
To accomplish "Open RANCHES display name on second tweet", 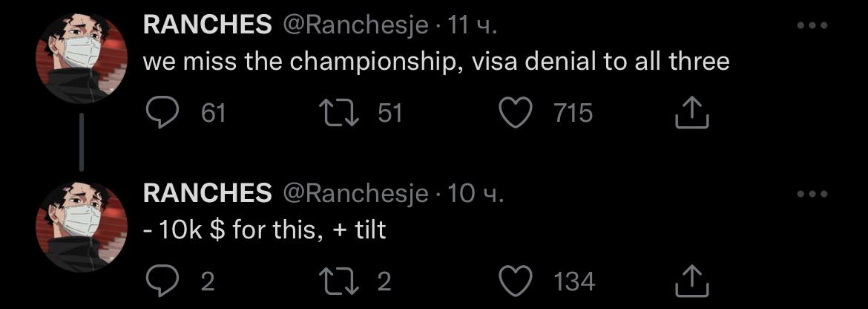I will point(207,194).
